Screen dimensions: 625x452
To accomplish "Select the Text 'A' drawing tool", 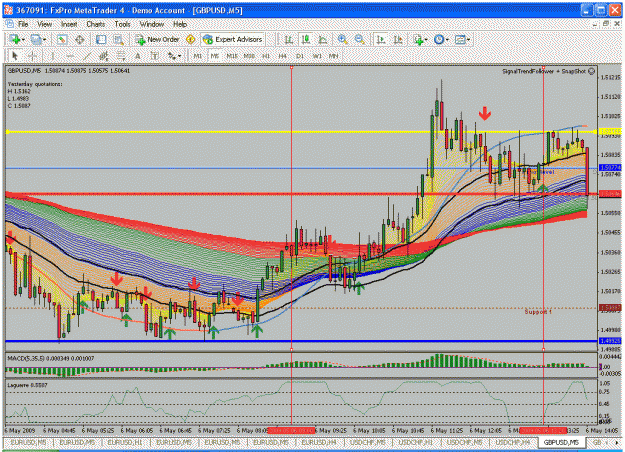I will click(x=138, y=56).
